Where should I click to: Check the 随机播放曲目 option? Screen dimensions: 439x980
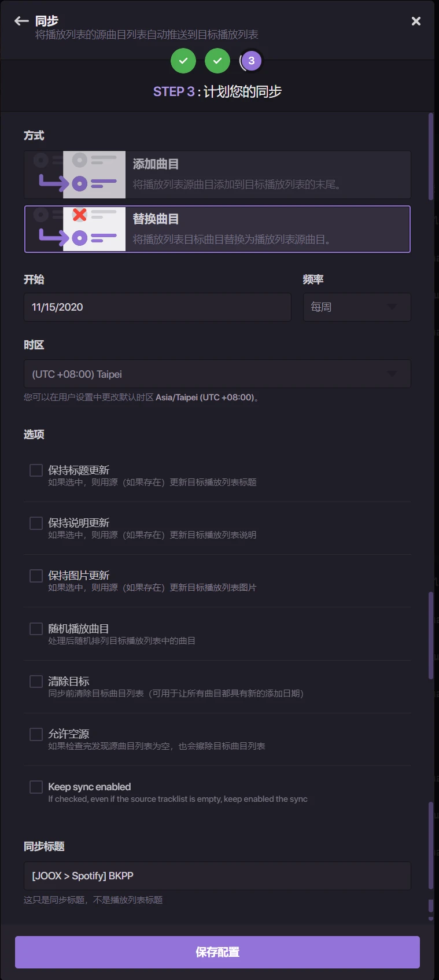[x=36, y=629]
